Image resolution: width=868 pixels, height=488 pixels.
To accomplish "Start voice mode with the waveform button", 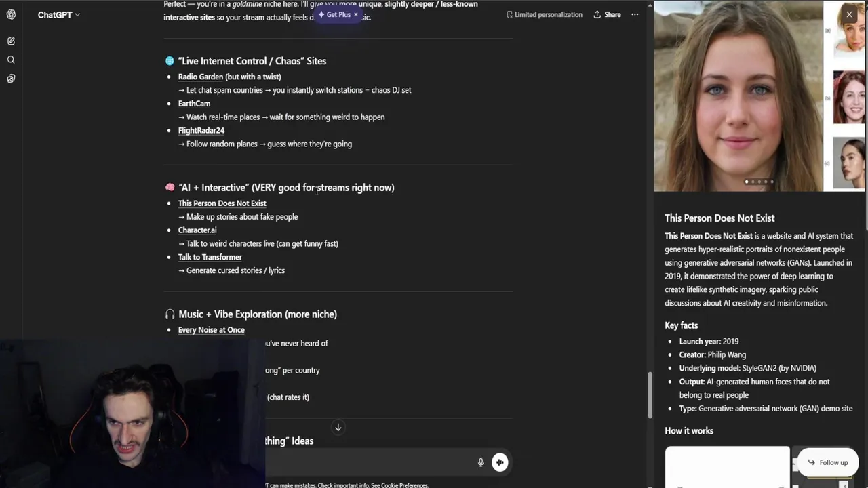I will tap(500, 462).
